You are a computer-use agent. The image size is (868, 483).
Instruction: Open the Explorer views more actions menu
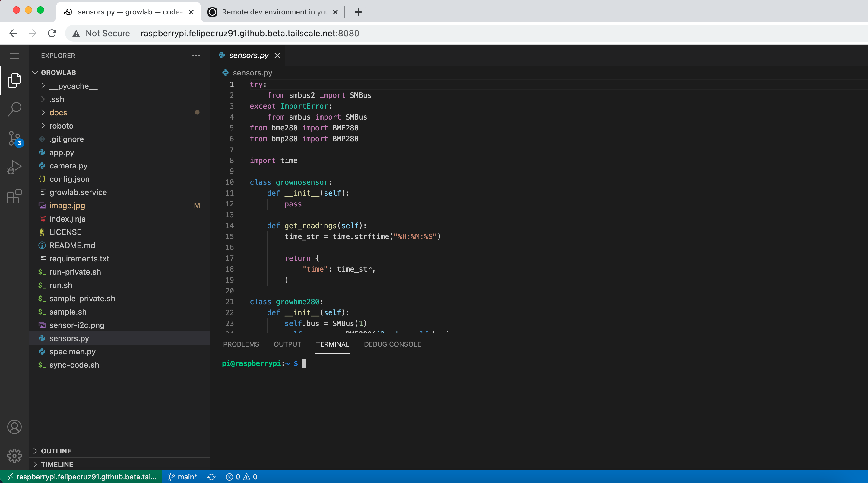pyautogui.click(x=196, y=56)
